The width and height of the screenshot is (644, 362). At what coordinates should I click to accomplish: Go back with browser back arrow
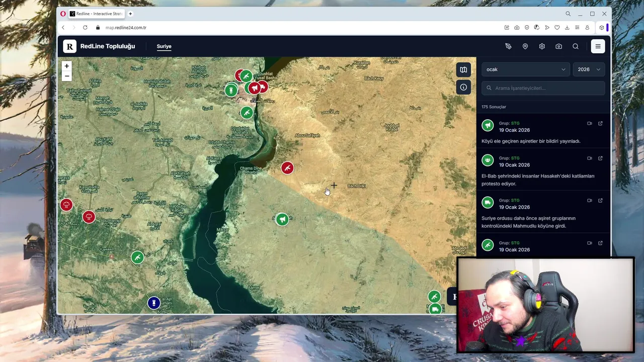tap(63, 28)
